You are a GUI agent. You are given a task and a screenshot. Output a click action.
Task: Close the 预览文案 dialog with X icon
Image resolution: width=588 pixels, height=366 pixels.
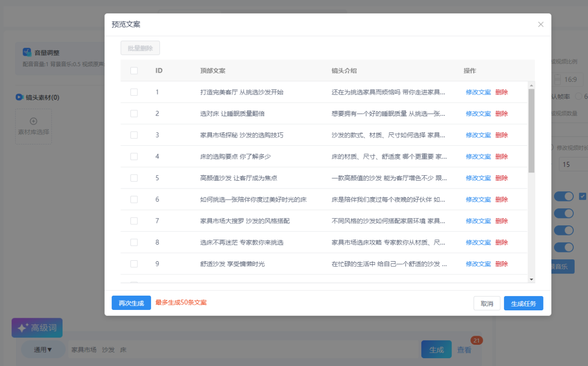click(541, 24)
